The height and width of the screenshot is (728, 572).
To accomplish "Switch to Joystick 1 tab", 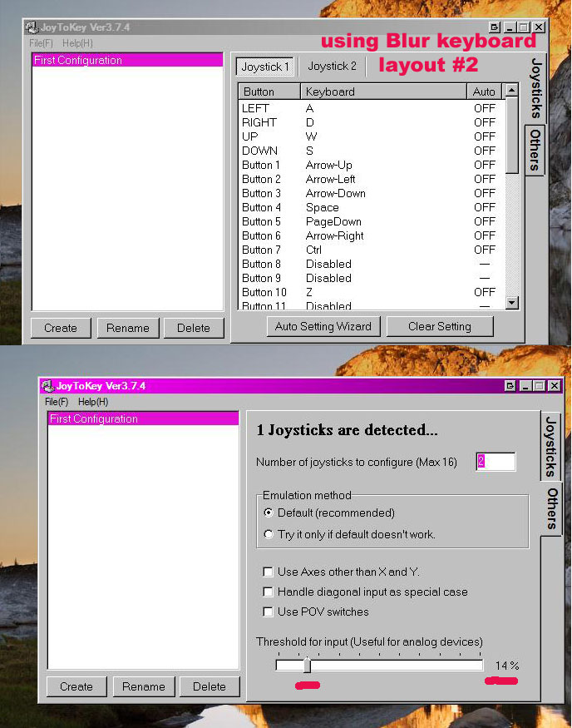I will coord(265,67).
